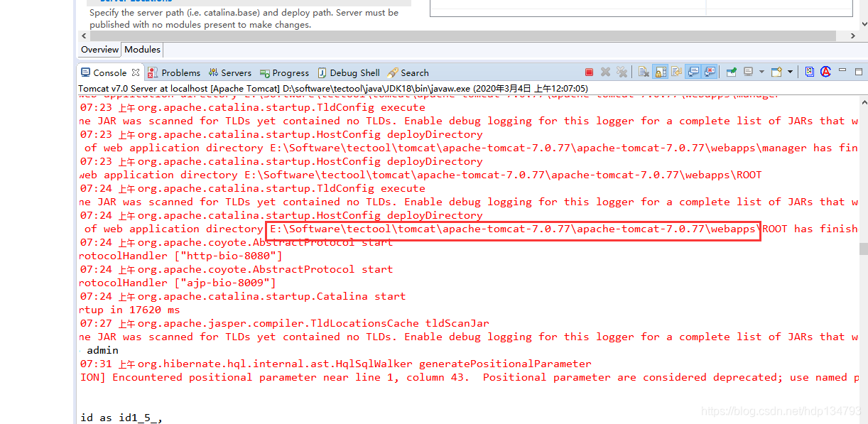Click the console vertical scrollbar thumb
868x424 pixels.
tap(863, 249)
